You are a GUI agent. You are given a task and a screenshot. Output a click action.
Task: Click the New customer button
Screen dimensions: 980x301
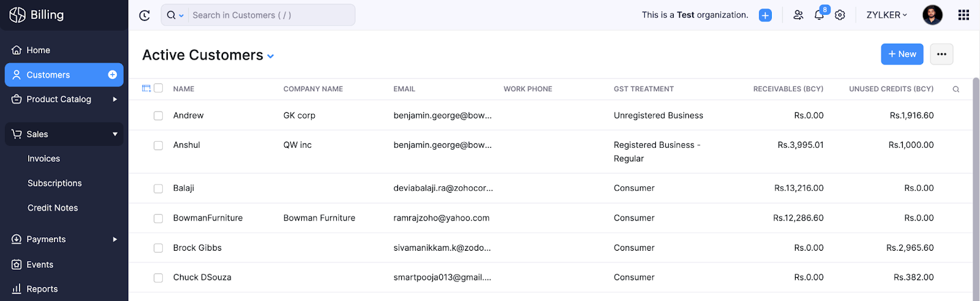coord(902,54)
